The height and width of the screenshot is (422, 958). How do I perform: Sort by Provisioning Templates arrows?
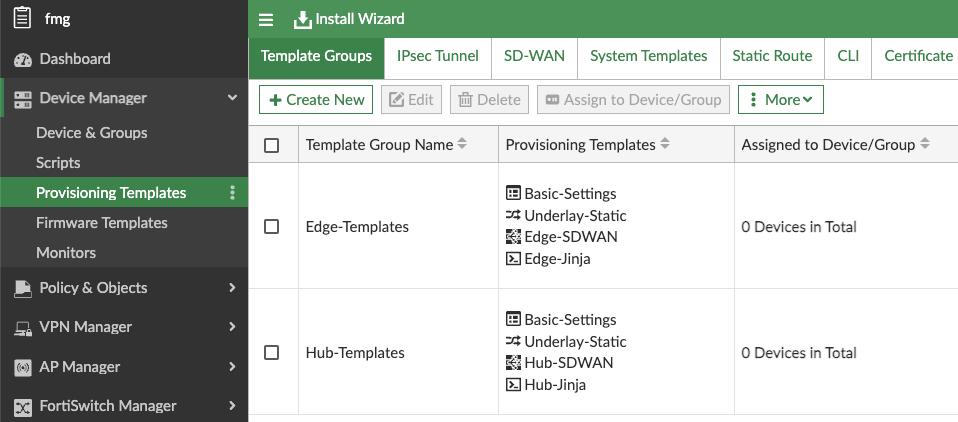click(665, 144)
